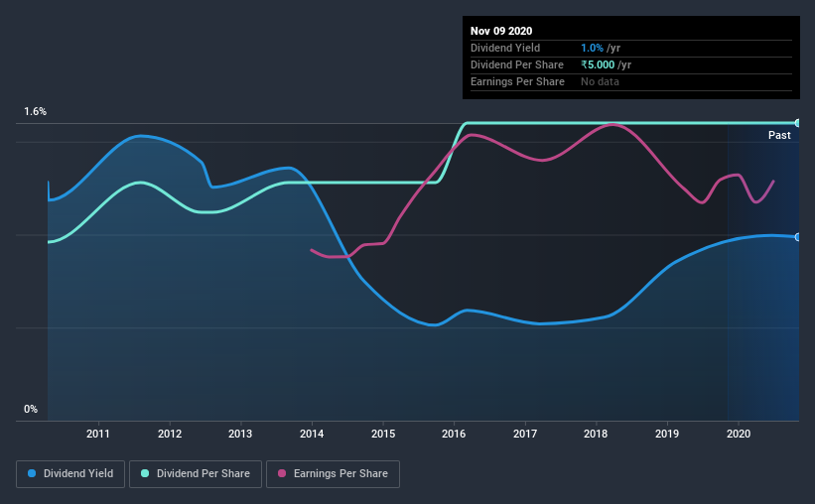This screenshot has height=504, width=815.
Task: Toggle the Dividend Yield legend button
Action: 70,474
